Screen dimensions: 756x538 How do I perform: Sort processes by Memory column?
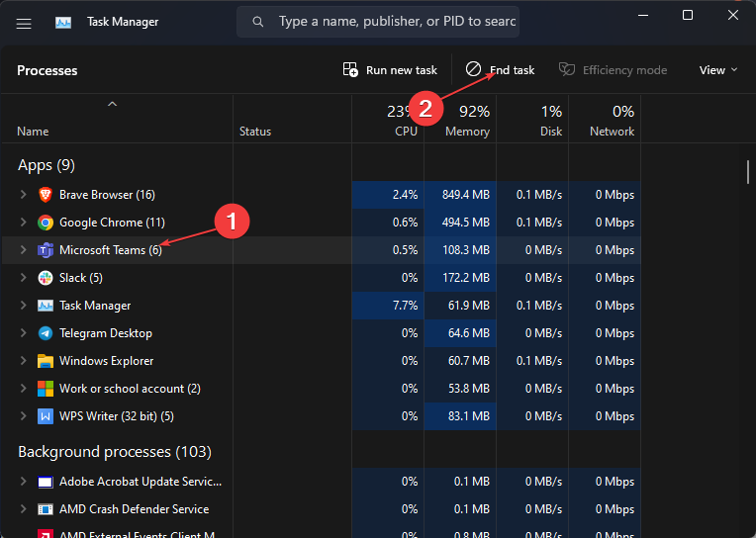pos(467,132)
